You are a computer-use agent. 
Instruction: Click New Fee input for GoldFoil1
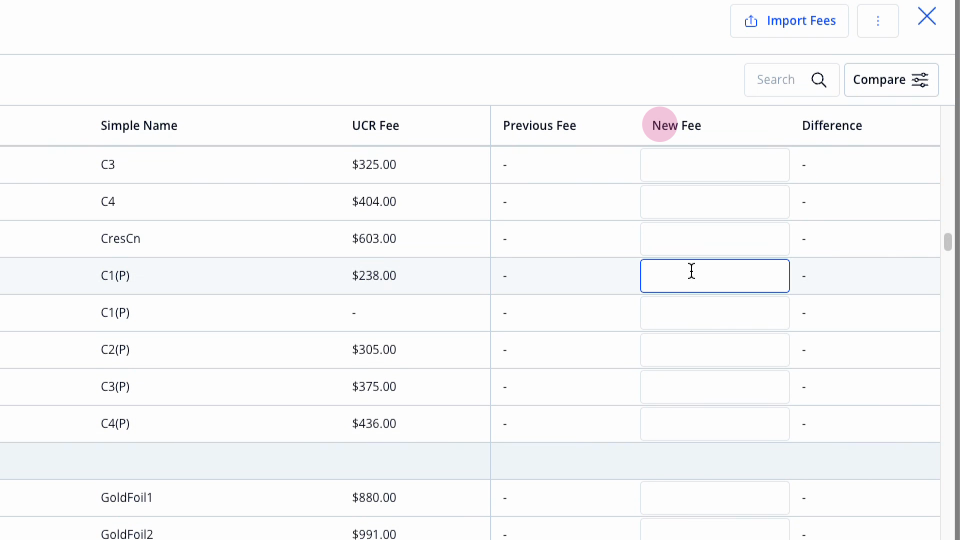click(x=714, y=498)
